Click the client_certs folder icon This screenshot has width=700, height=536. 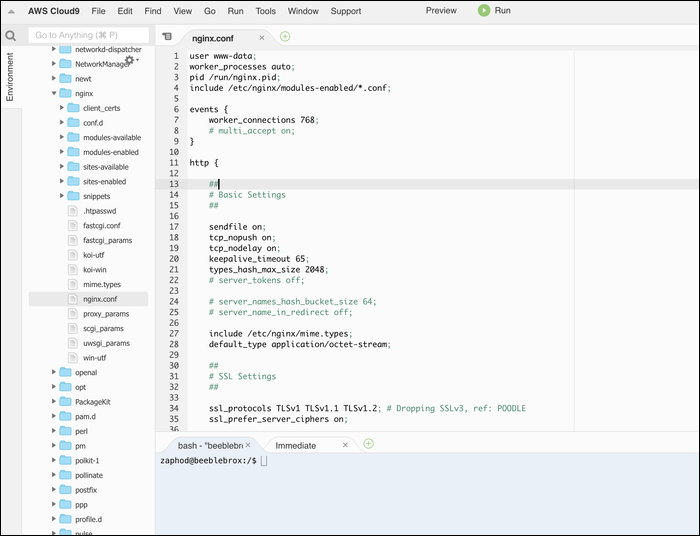73,108
